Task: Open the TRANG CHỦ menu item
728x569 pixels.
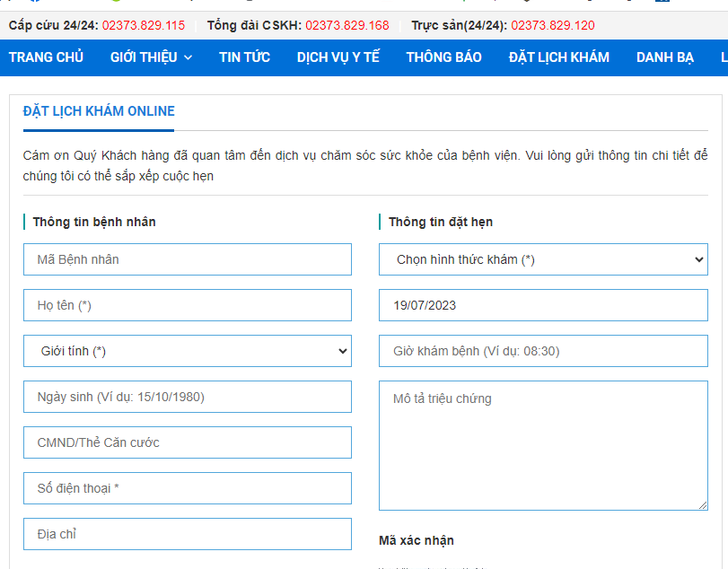Action: pyautogui.click(x=46, y=57)
